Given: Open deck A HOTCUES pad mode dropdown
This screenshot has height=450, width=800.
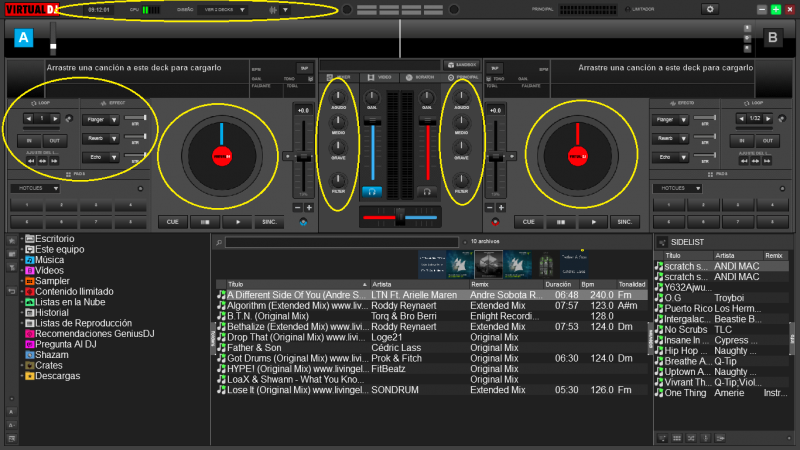Looking at the screenshot, I should coord(35,188).
